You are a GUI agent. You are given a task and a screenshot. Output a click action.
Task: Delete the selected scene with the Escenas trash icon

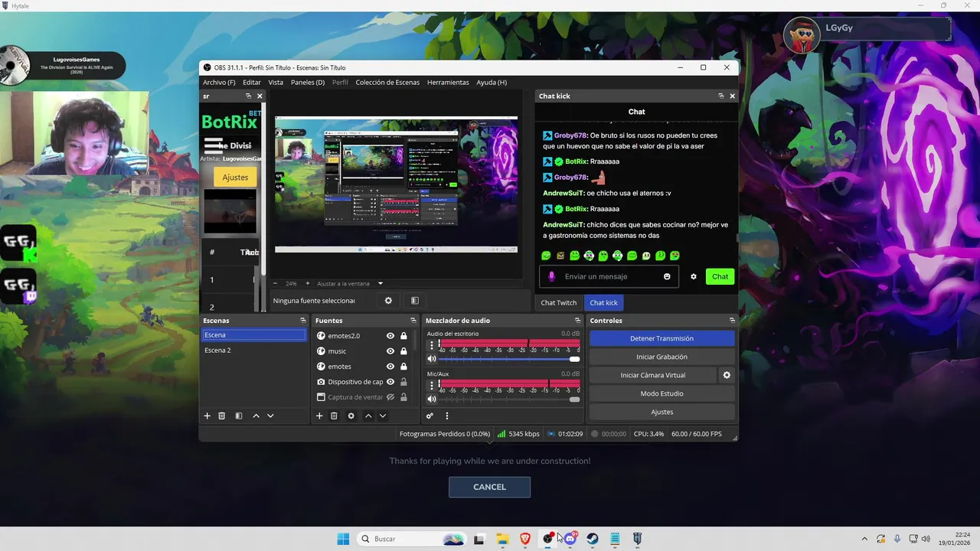[222, 416]
